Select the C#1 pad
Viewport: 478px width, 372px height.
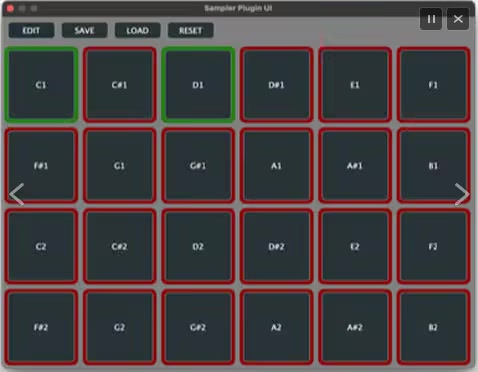click(x=119, y=85)
